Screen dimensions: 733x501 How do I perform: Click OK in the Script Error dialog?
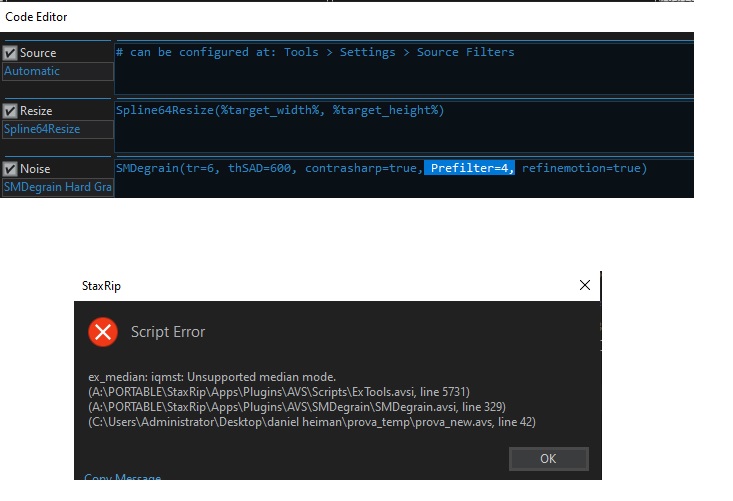click(548, 458)
